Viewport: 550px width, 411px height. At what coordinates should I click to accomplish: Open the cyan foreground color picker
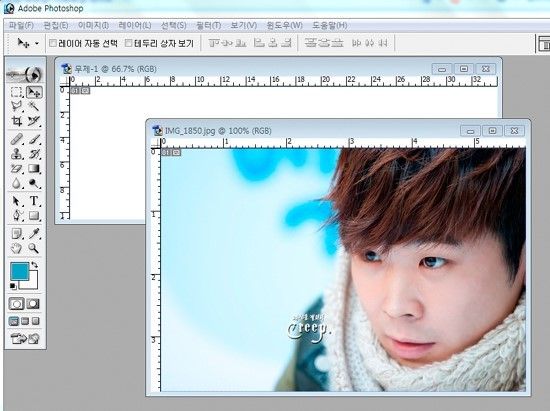(x=20, y=271)
